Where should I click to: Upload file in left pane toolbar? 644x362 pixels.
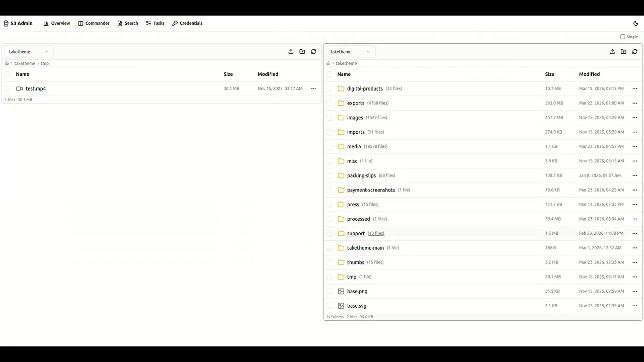(x=291, y=52)
